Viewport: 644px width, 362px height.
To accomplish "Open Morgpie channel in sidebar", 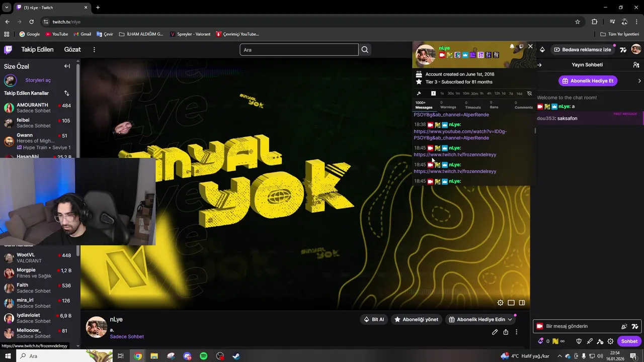I will coord(38,273).
